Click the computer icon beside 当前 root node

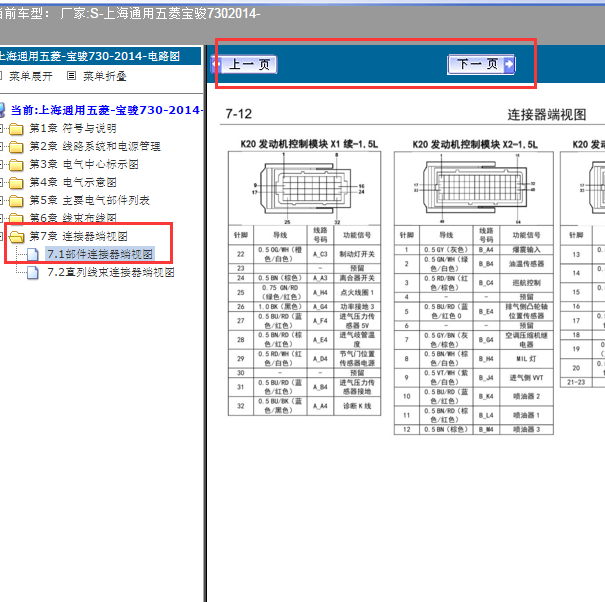tap(2, 110)
